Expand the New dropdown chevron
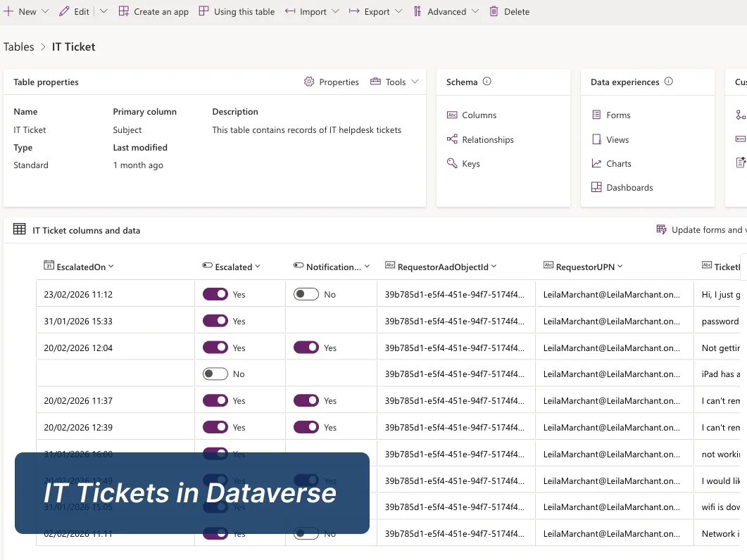This screenshot has width=747, height=560. [45, 11]
